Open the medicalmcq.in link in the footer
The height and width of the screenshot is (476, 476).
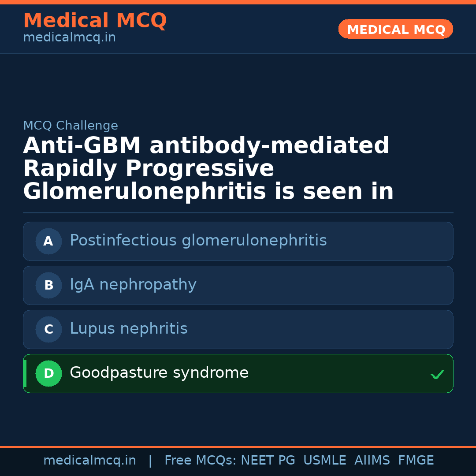pyautogui.click(x=89, y=461)
